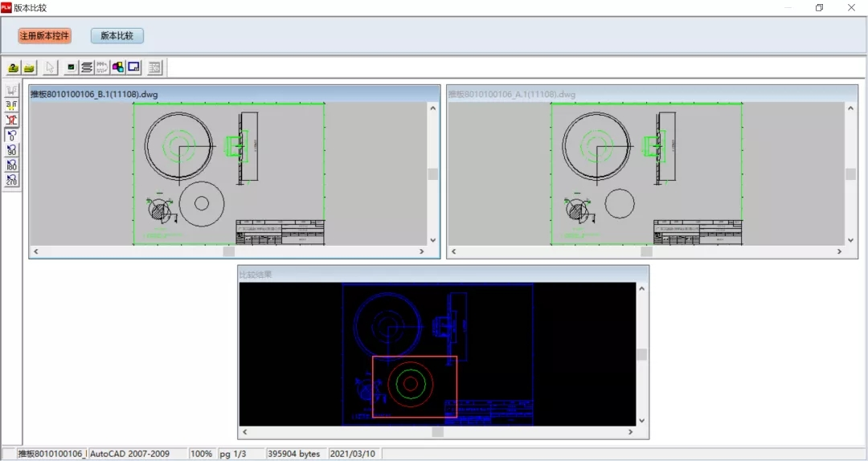Toggle the rotate 180 degrees button
This screenshot has height=461, width=868.
pos(11,165)
